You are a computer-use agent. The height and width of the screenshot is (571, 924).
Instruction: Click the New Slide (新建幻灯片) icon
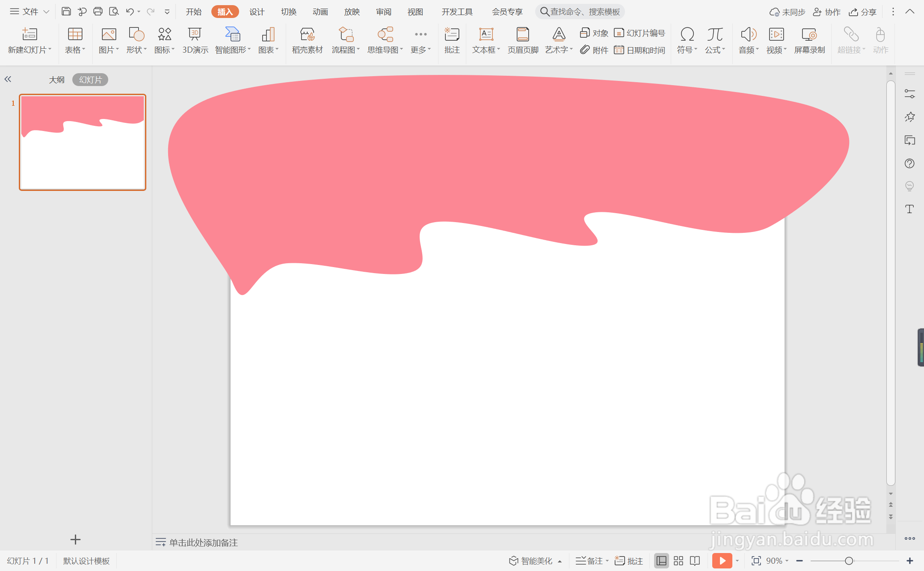pos(30,34)
